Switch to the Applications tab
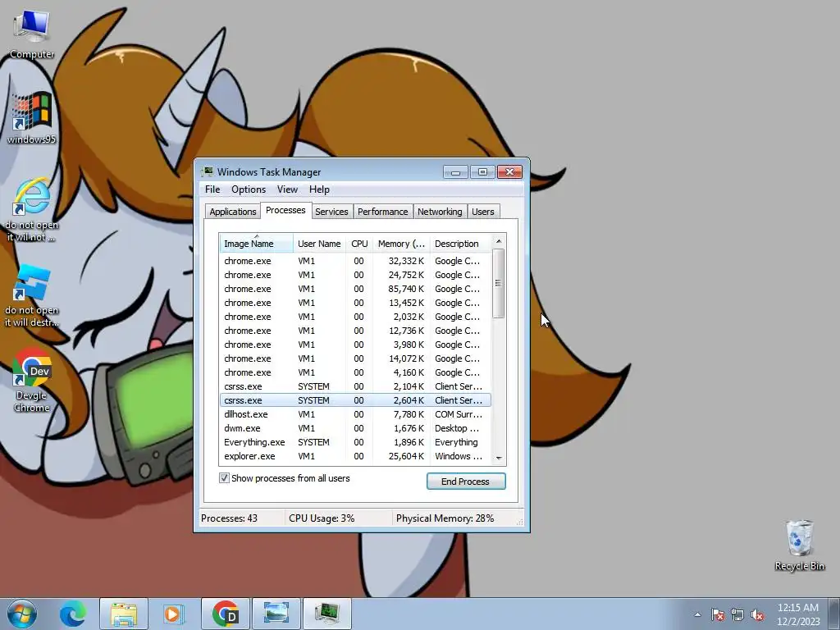Image resolution: width=840 pixels, height=630 pixels. click(232, 212)
